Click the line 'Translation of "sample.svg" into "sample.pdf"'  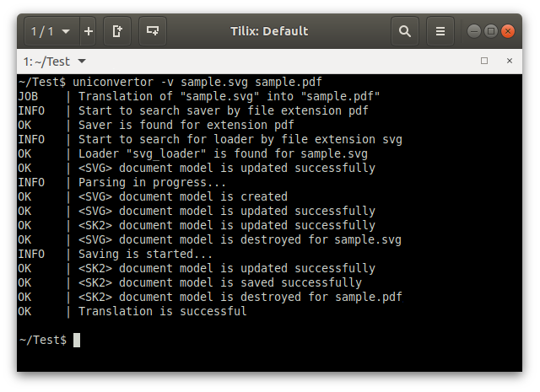point(229,96)
